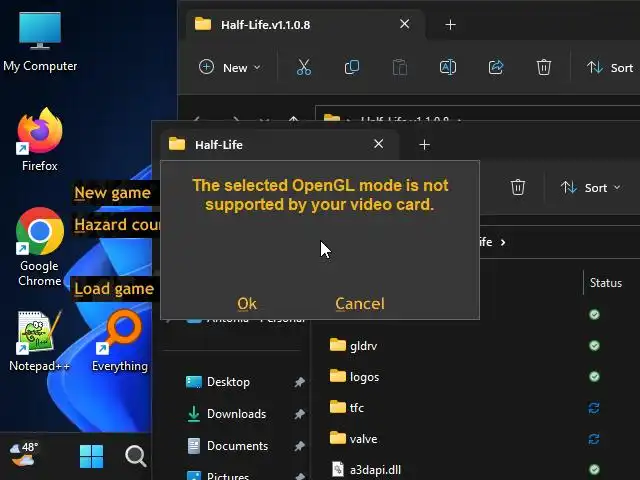This screenshot has width=640, height=480.
Task: Click the pin icon next to Downloads
Action: (300, 414)
